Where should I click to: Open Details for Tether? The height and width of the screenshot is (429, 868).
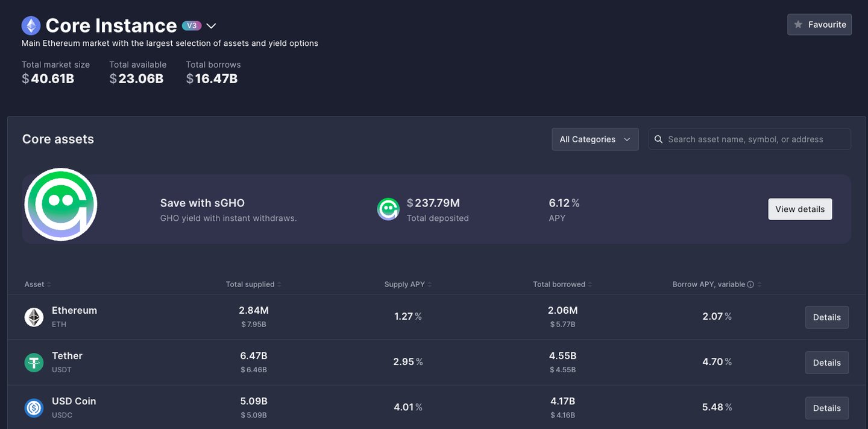pyautogui.click(x=826, y=363)
